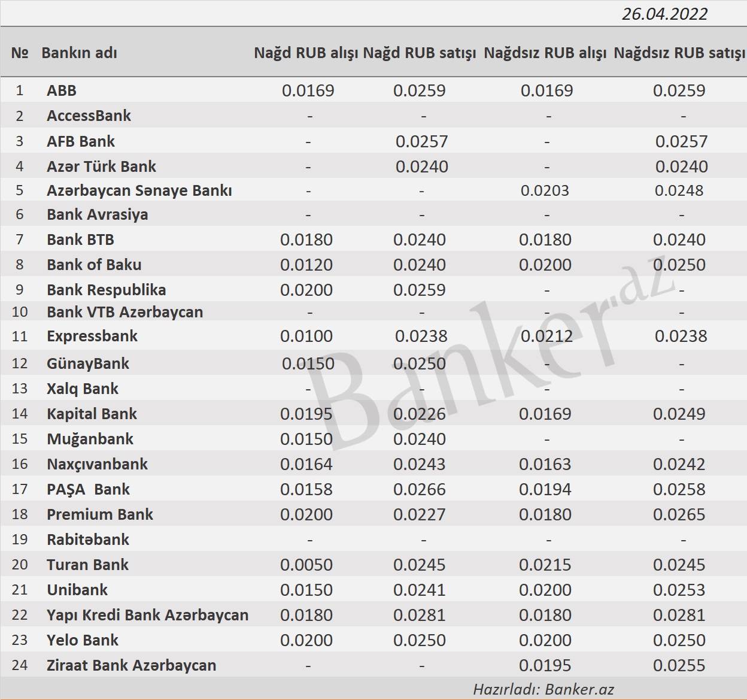Image resolution: width=747 pixels, height=700 pixels.
Task: Select Bank BTB row name
Action: [80, 240]
